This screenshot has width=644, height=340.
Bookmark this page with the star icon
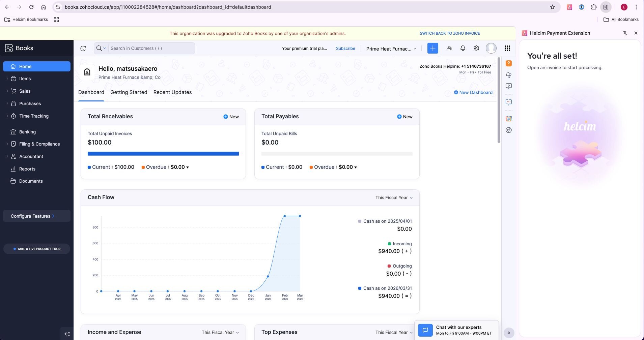pyautogui.click(x=553, y=7)
